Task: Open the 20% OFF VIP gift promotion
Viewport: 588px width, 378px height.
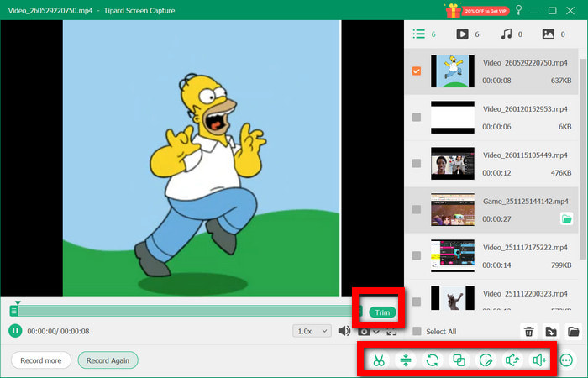Action: [477, 10]
